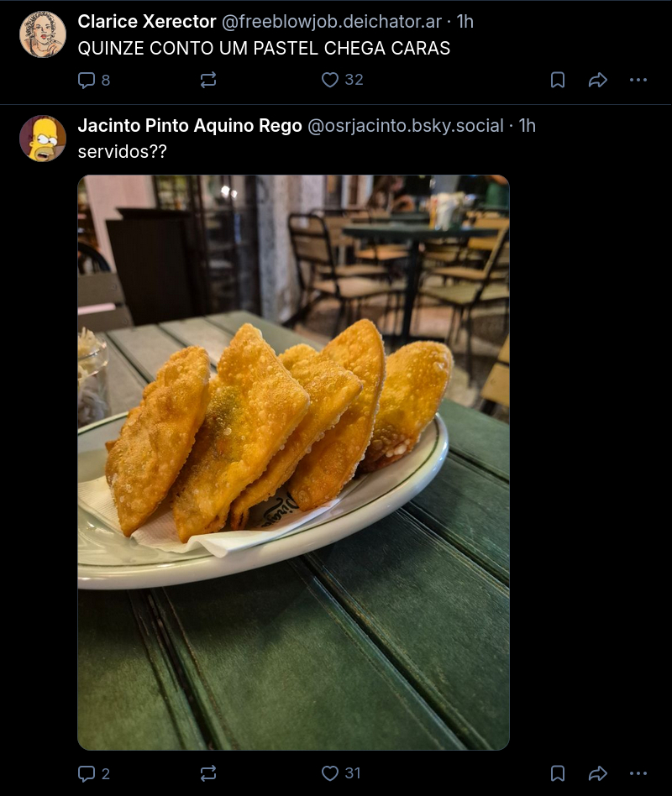Open post text "QUINZE CONTO UM PASTEL"

point(264,49)
